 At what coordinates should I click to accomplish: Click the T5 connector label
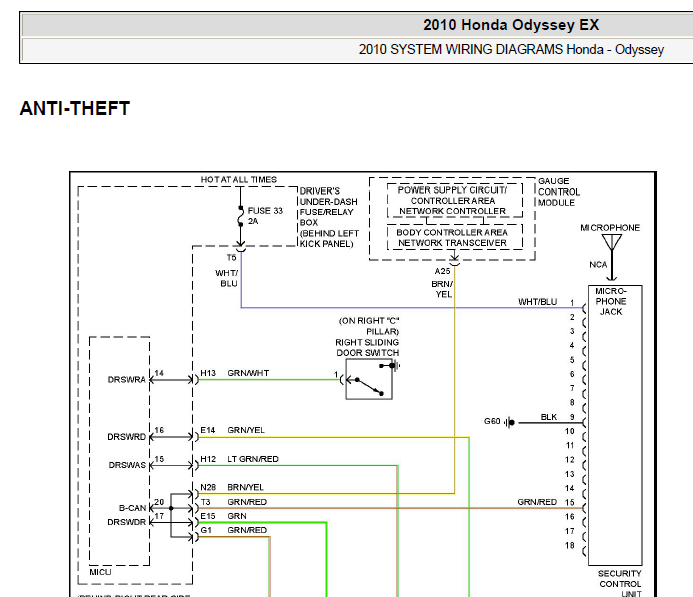[232, 258]
